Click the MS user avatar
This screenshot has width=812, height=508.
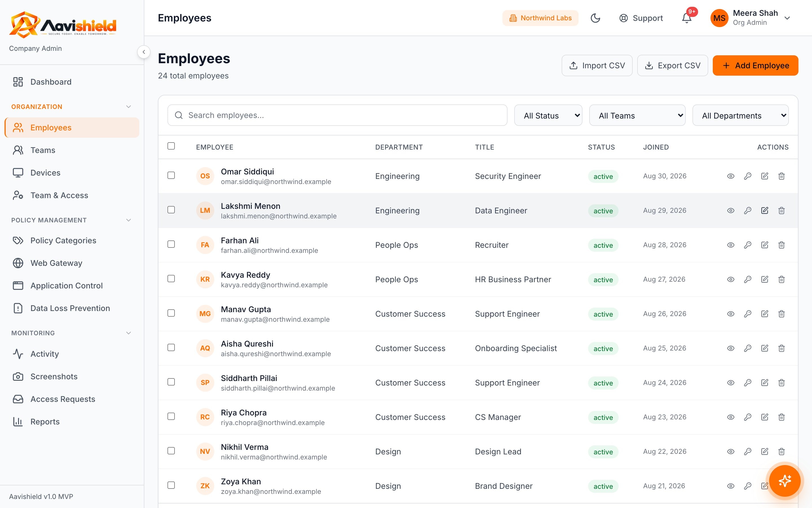coord(719,18)
